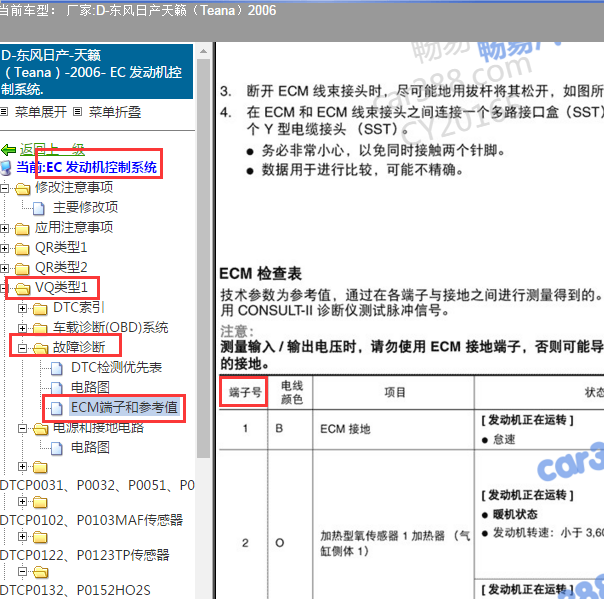Image resolution: width=604 pixels, height=599 pixels.
Task: Expand the node above DTCP0031、P0032 entry
Action: click(22, 466)
